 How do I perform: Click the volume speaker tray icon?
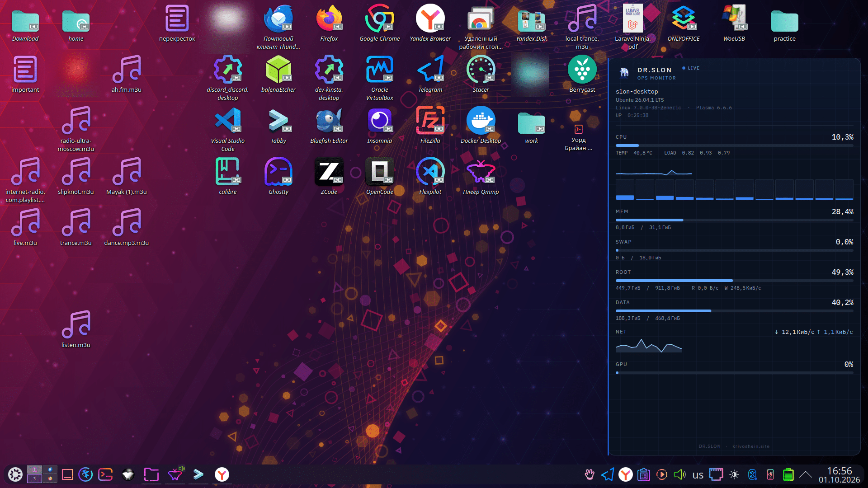pyautogui.click(x=679, y=474)
